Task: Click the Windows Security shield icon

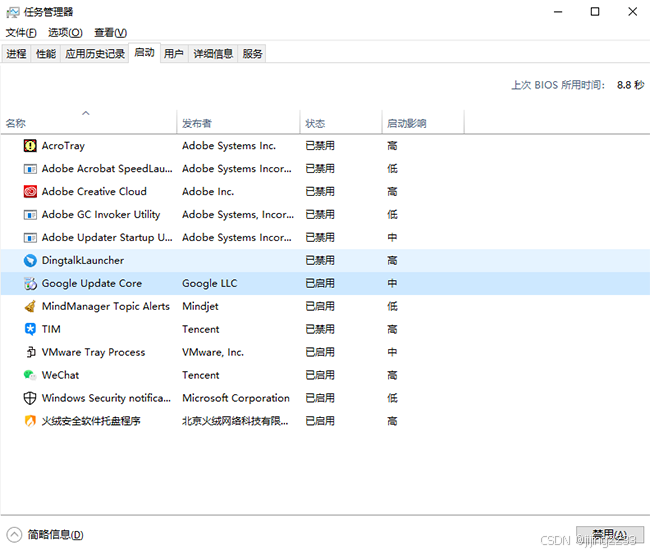Action: pyautogui.click(x=30, y=398)
